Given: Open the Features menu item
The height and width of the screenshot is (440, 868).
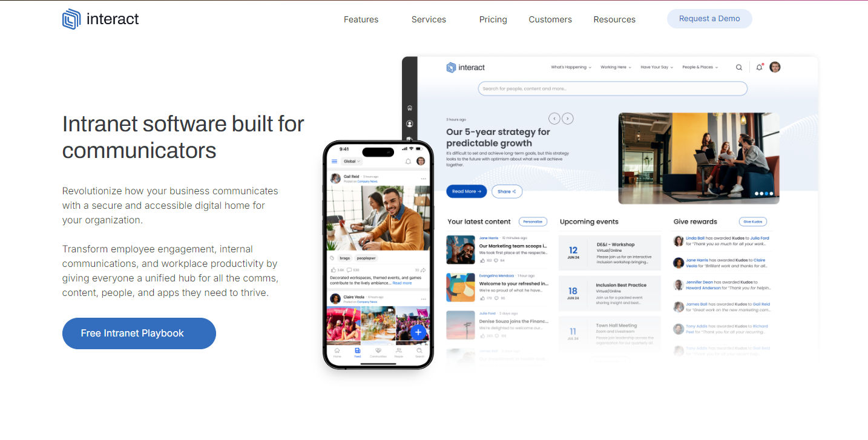Looking at the screenshot, I should pos(361,19).
